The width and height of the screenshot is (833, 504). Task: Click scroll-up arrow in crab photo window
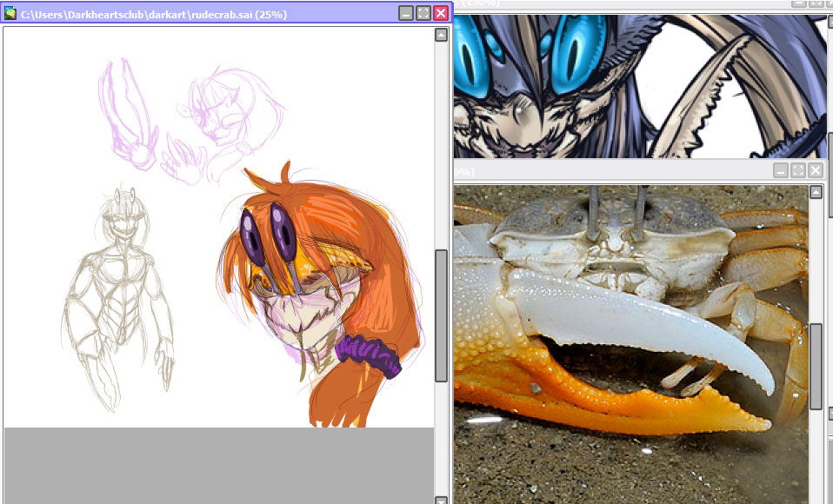816,193
